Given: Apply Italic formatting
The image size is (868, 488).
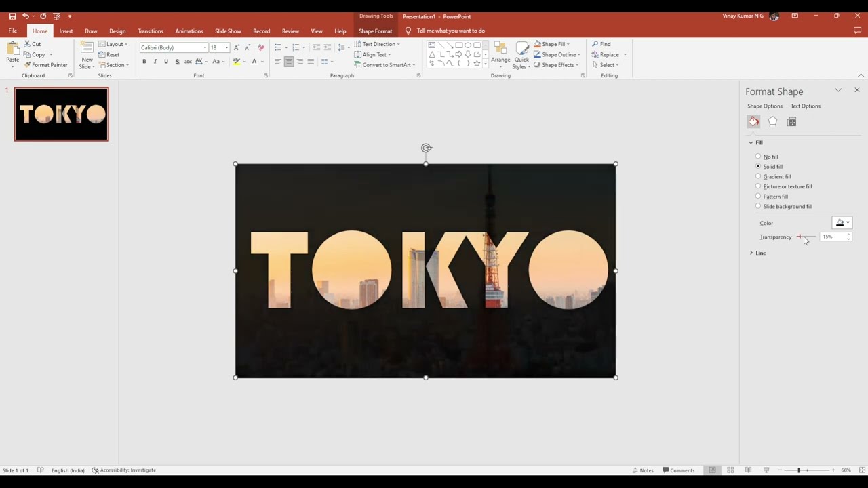Looking at the screenshot, I should (x=155, y=62).
